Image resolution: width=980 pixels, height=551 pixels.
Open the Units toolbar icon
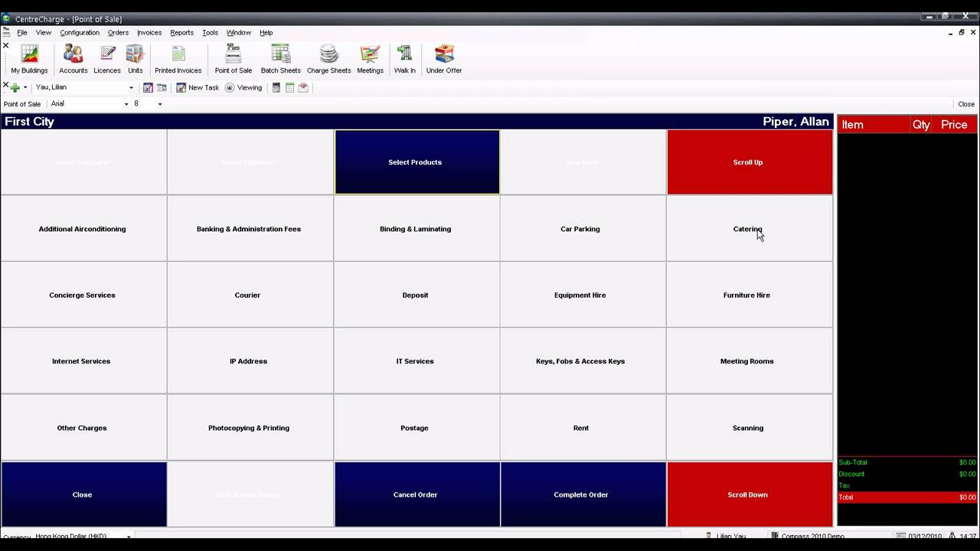point(135,60)
